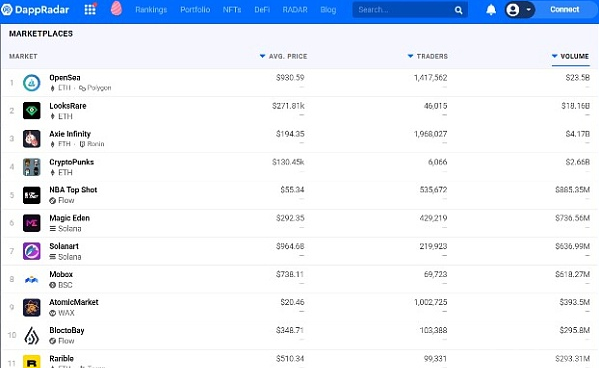Open the AtomicMarket marketplace link
Screen dimensions: 599x368
[74, 302]
